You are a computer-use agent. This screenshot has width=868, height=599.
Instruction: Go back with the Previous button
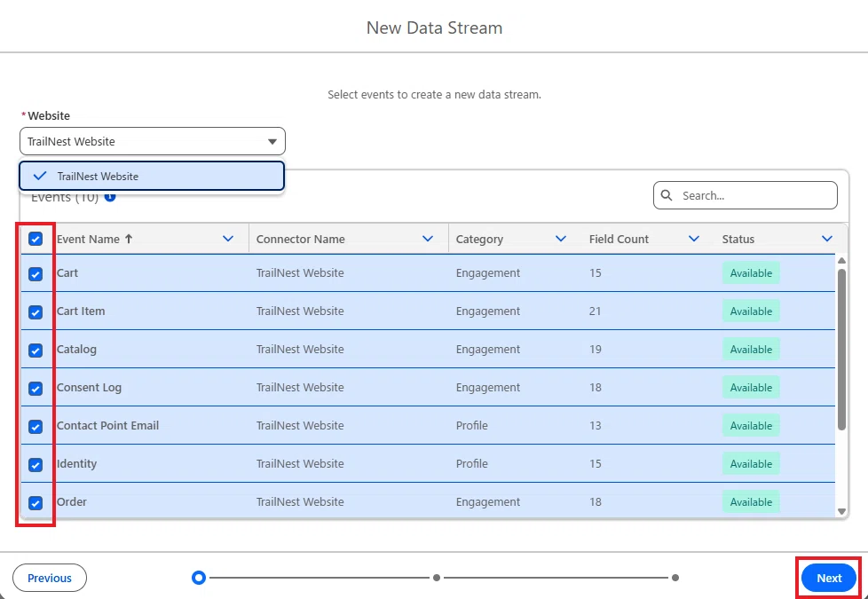pos(50,578)
